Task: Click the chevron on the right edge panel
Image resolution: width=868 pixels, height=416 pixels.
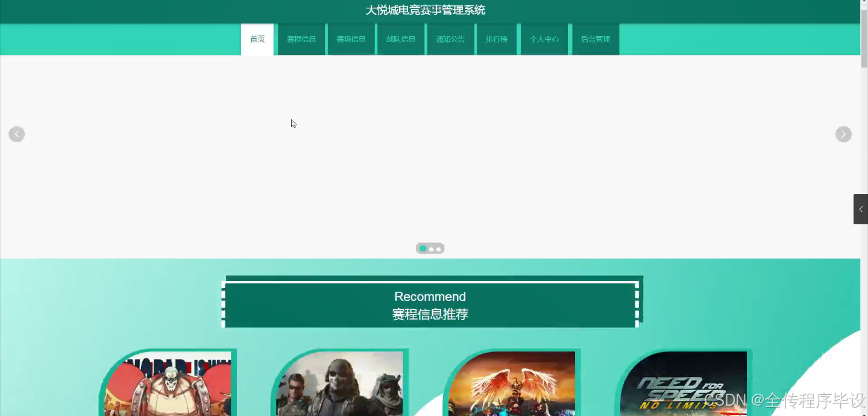Action: tap(861, 209)
